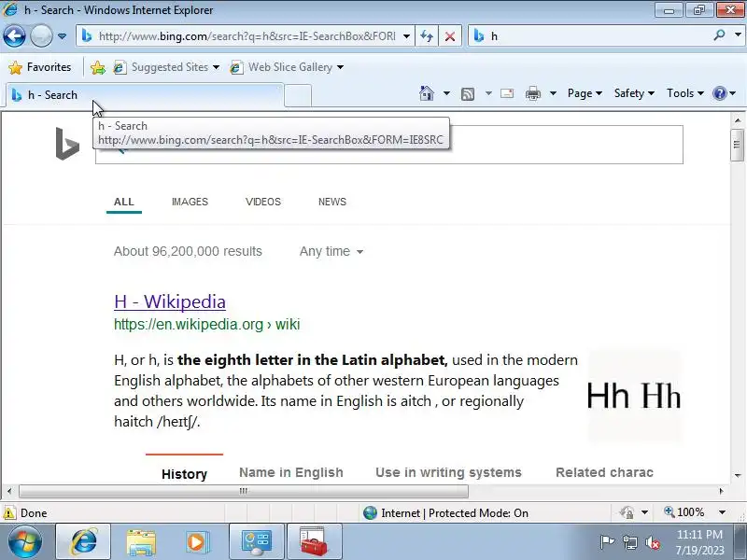This screenshot has height=560, width=747.
Task: Click the magnifier Search icon
Action: coord(719,35)
